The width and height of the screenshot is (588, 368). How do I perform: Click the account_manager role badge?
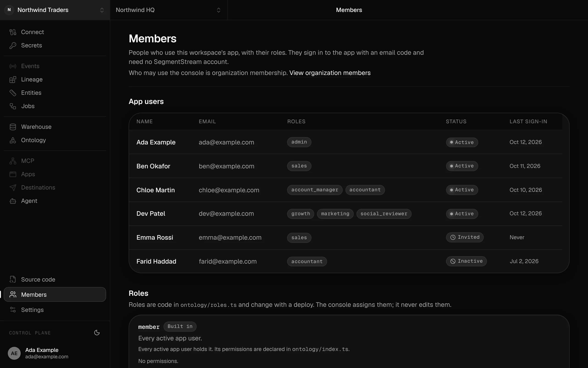(315, 190)
